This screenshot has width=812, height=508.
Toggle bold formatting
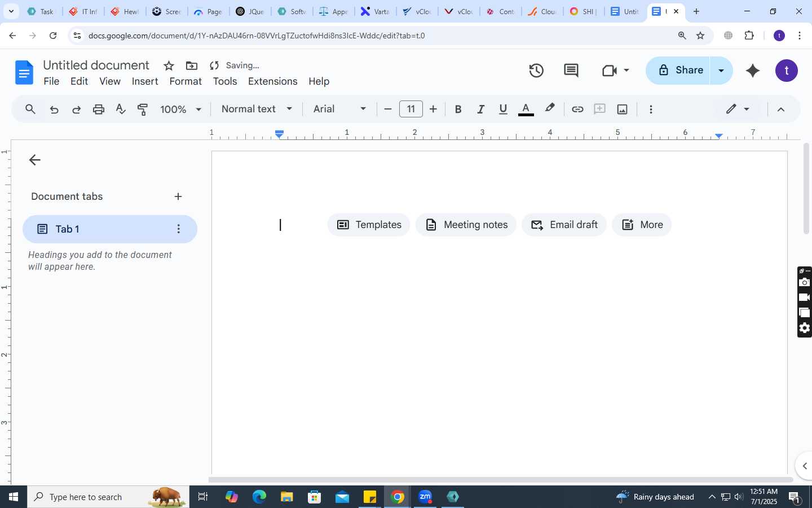[x=458, y=110]
